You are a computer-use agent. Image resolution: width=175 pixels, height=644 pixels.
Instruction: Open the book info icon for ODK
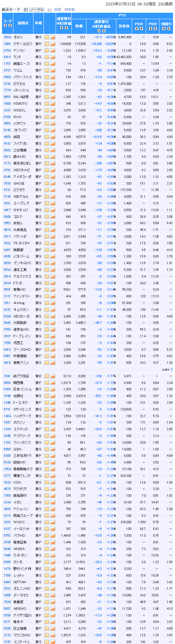[x=47, y=482]
